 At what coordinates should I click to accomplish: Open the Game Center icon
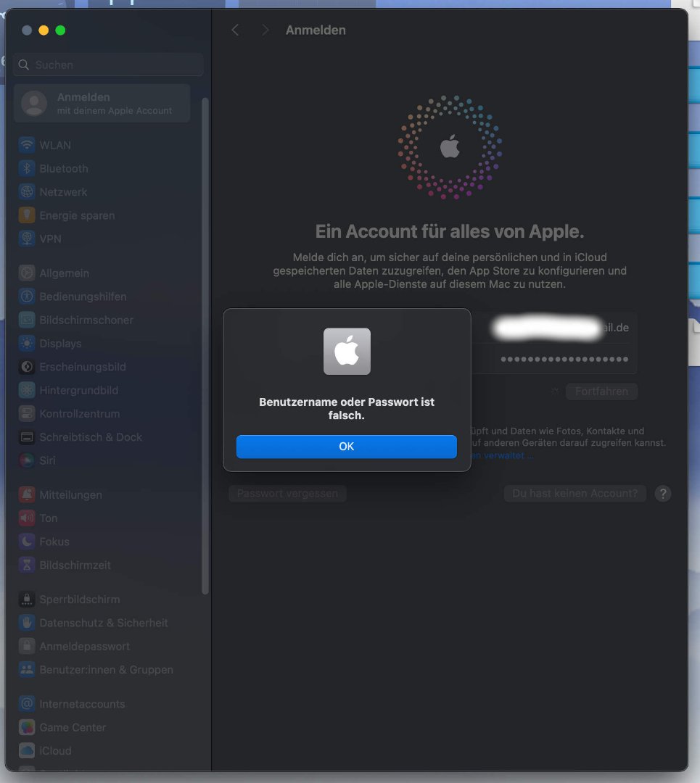coord(27,727)
